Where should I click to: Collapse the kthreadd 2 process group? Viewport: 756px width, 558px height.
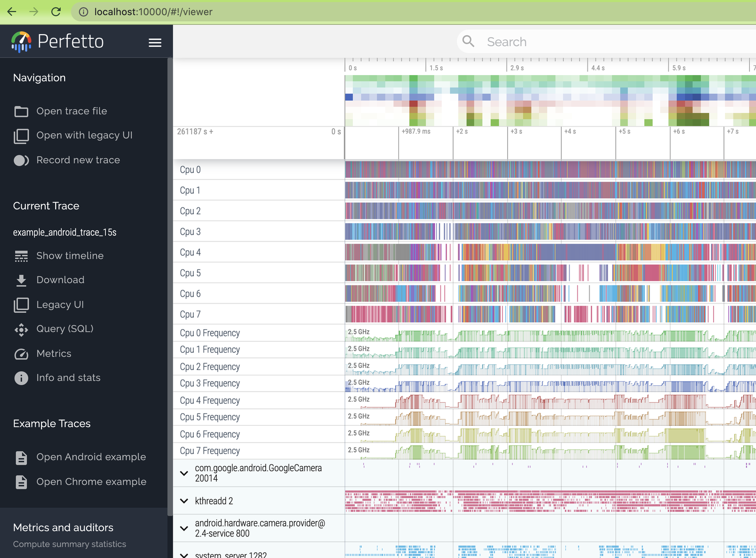pos(184,501)
